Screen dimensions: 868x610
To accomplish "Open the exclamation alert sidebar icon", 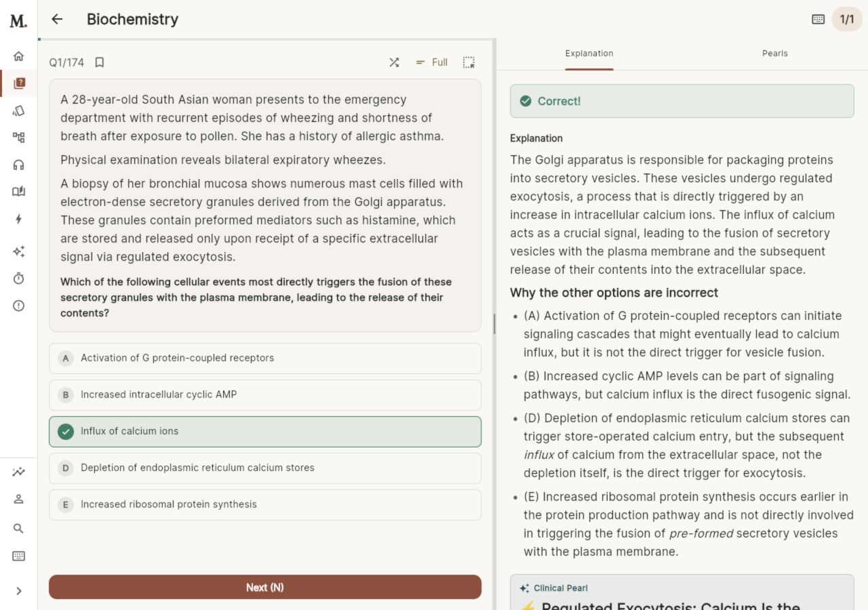I will coord(18,306).
